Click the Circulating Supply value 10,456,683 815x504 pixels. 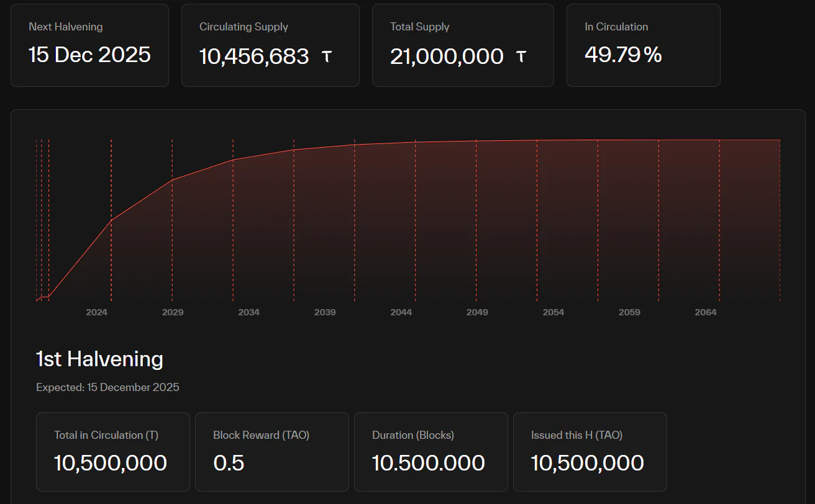[253, 56]
